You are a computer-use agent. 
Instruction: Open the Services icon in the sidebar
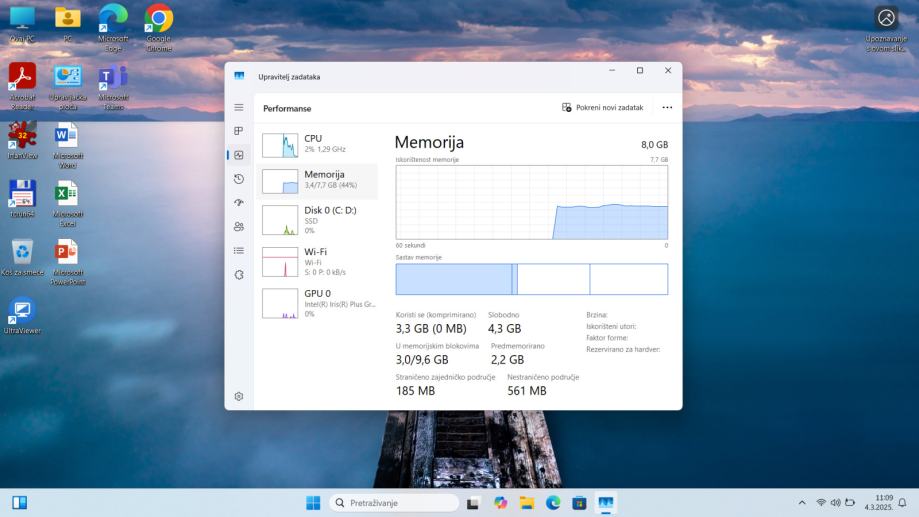239,274
